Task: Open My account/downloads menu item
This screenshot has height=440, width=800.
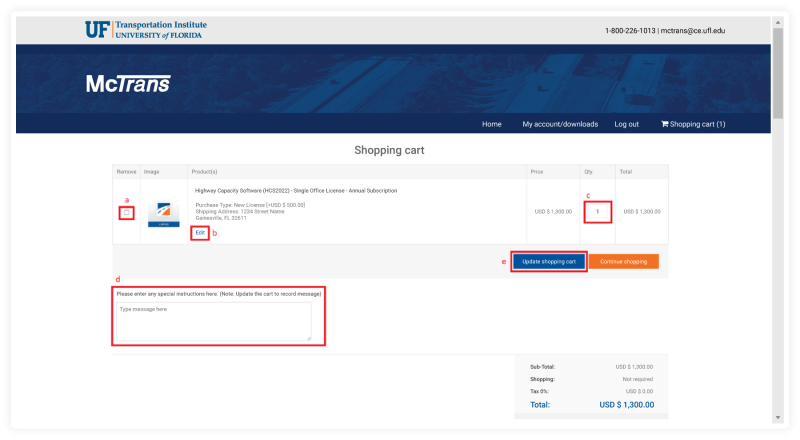Action: (559, 124)
